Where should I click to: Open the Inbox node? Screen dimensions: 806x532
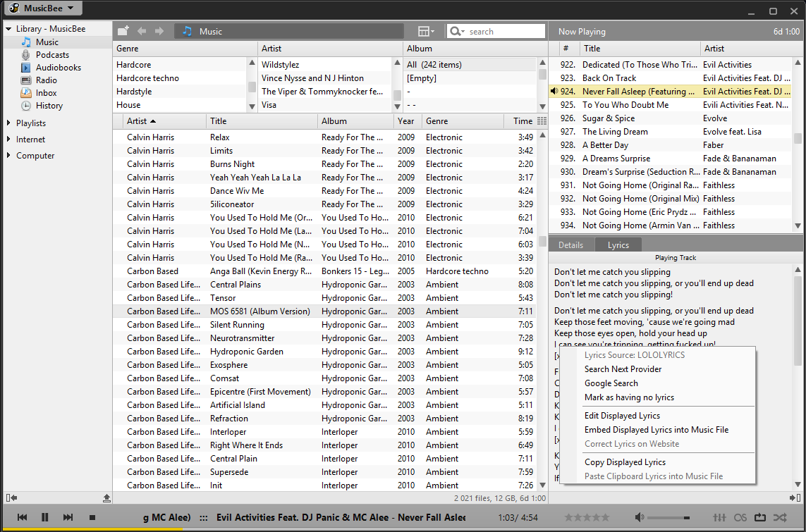point(46,93)
